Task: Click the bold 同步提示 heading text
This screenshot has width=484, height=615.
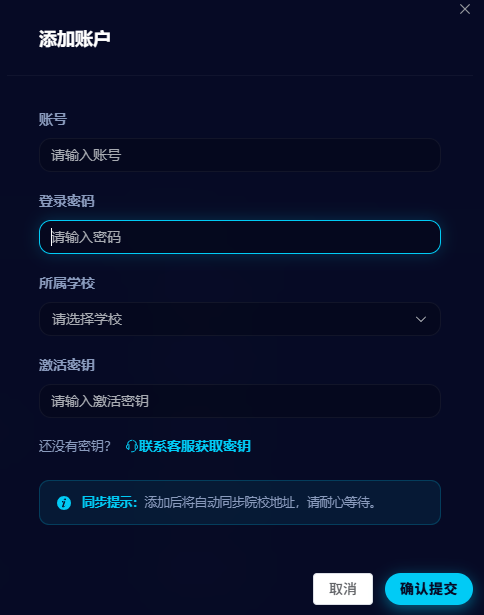Action: tap(109, 502)
